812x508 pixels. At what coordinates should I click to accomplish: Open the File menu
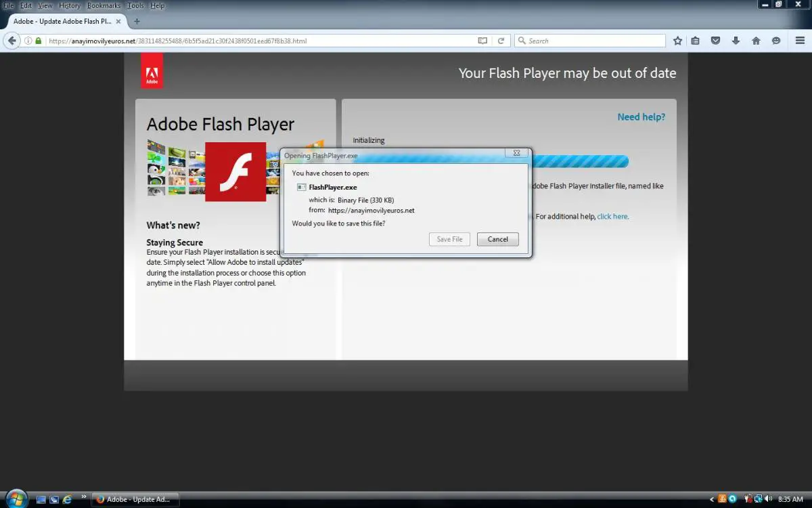[x=9, y=5]
